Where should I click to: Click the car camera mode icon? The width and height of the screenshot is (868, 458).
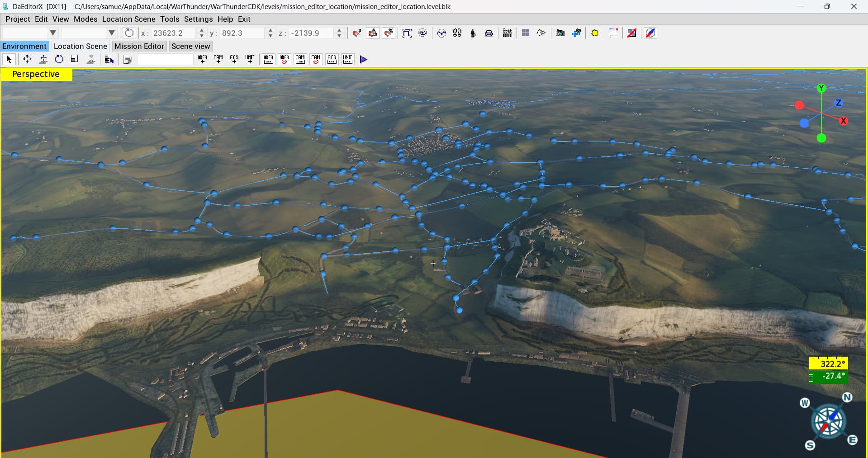[489, 33]
